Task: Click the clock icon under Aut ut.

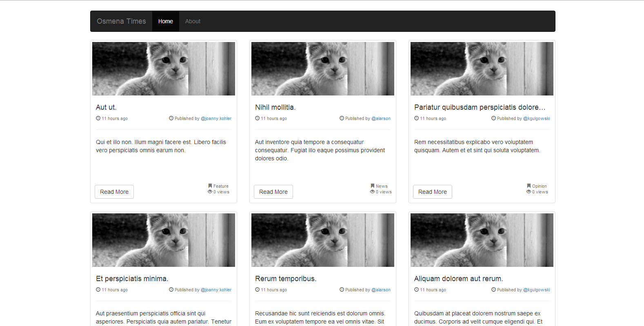Action: tap(98, 118)
